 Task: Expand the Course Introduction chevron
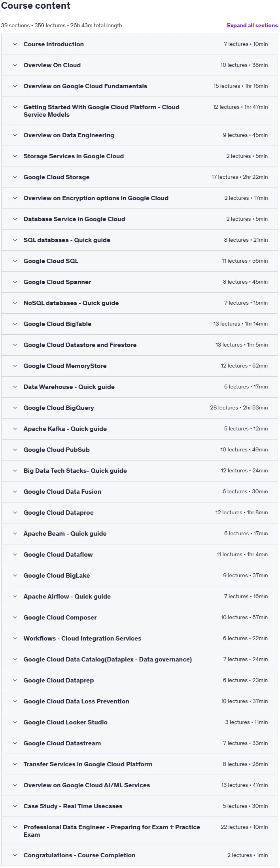pos(15,44)
